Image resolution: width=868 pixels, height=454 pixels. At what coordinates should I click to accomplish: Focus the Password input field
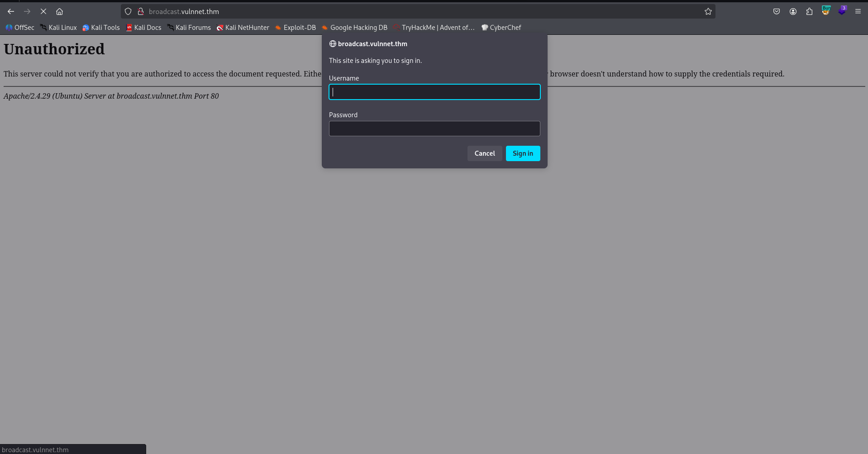coord(434,129)
